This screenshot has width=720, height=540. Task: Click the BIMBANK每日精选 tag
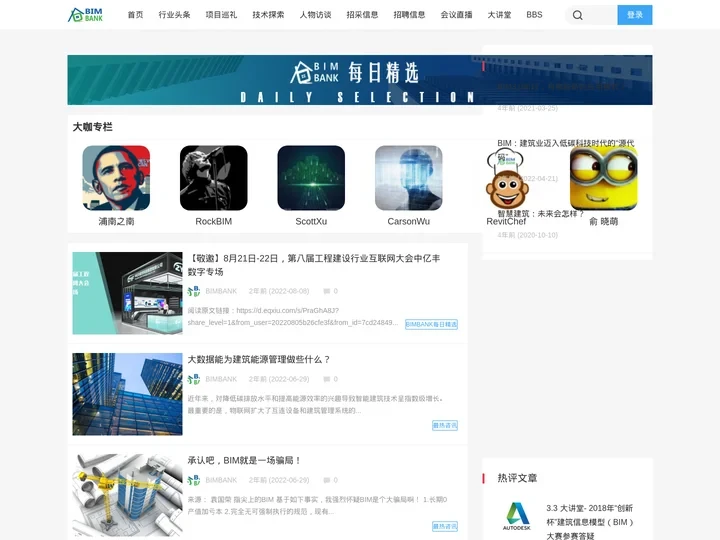pos(431,324)
